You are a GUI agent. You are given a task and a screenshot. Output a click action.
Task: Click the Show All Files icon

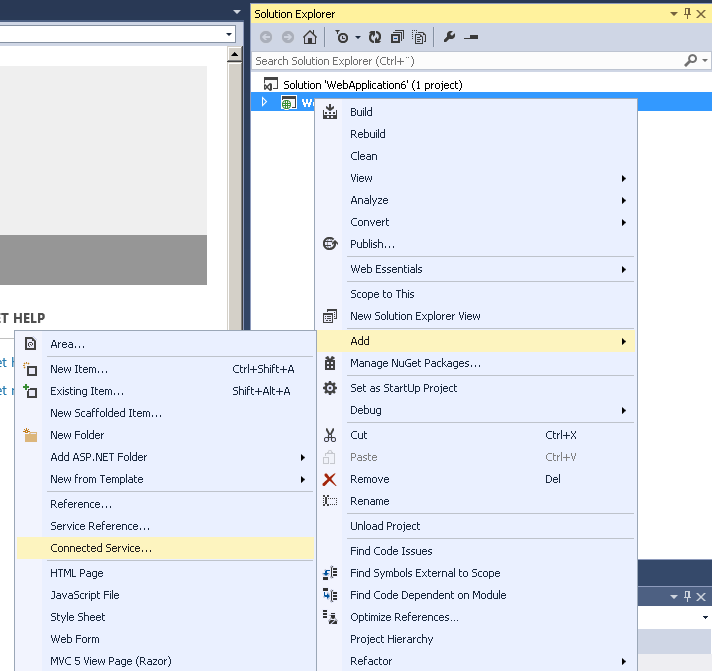tap(419, 38)
